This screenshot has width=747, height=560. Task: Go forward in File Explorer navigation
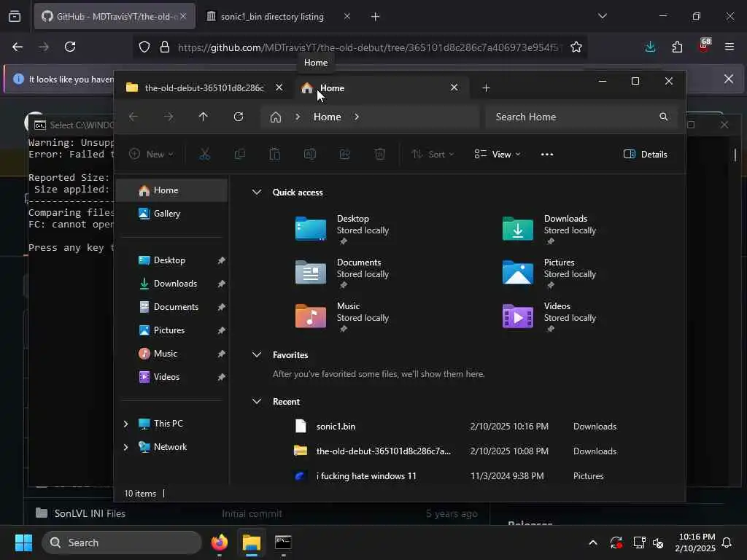[169, 117]
